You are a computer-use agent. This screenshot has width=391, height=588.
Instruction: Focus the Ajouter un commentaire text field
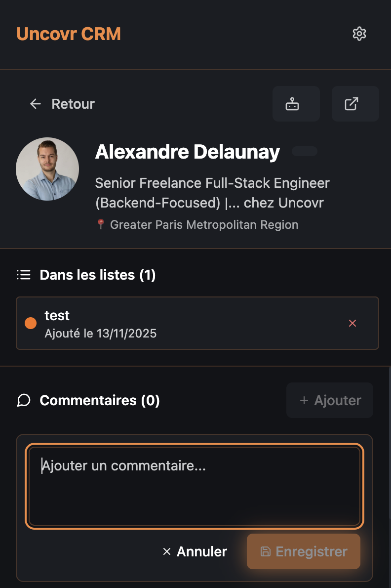(x=195, y=486)
